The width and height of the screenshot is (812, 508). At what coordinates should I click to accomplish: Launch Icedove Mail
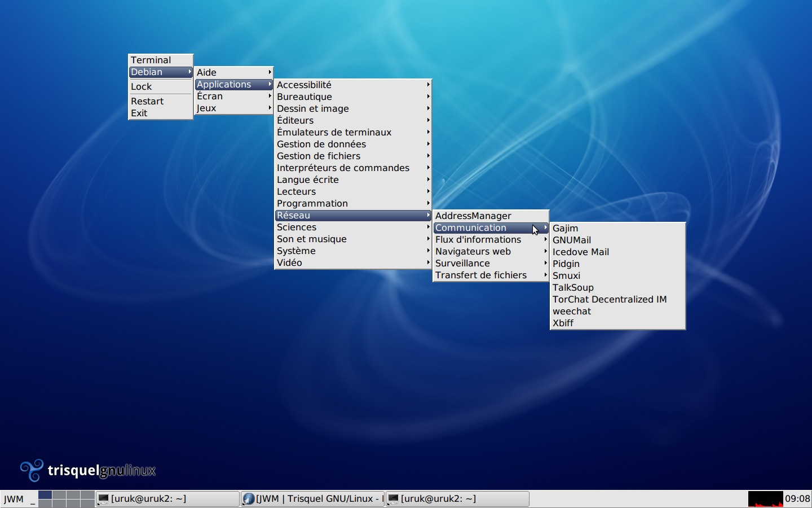coord(618,252)
